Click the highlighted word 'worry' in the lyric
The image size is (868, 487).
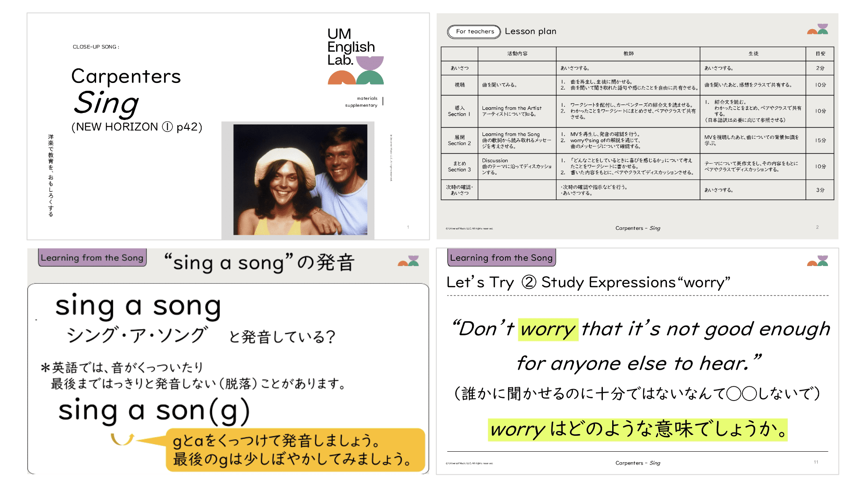548,329
